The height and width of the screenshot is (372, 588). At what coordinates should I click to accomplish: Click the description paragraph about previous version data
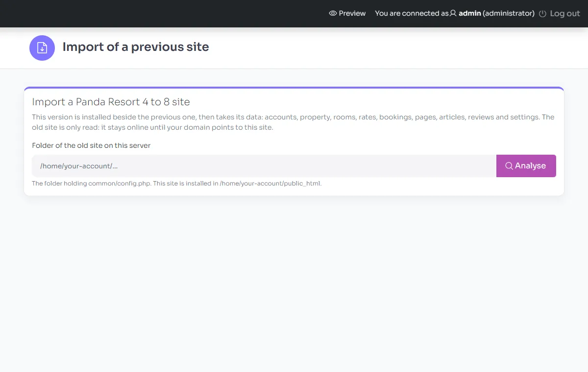(x=293, y=122)
